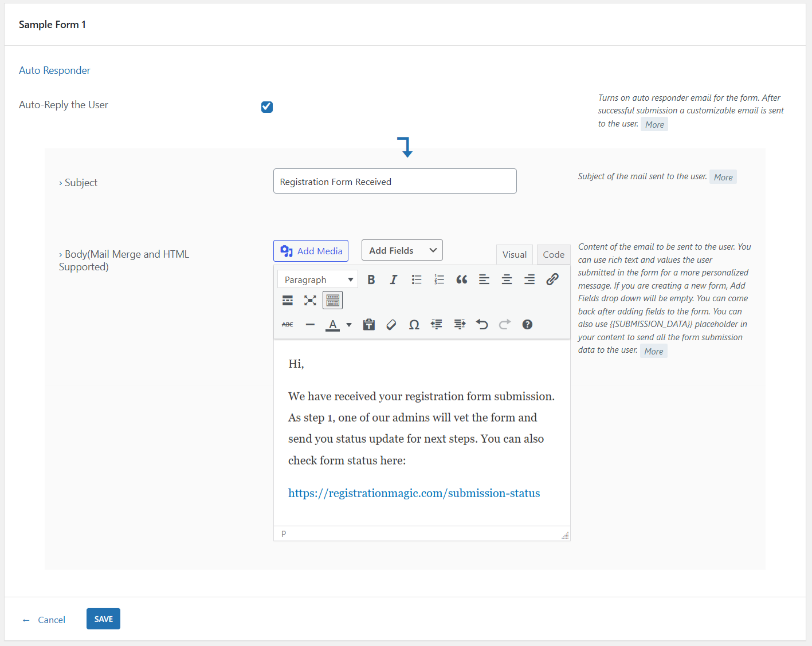Viewport: 812px width, 646px height.
Task: Uncheck the Auto-Reply the User checkbox
Action: (x=267, y=107)
